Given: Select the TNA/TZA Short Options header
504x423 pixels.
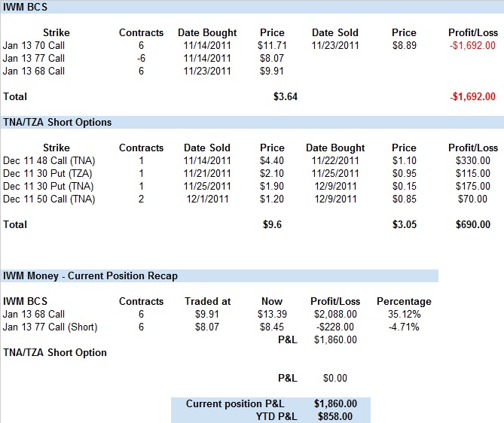Looking at the screenshot, I should pyautogui.click(x=57, y=122).
